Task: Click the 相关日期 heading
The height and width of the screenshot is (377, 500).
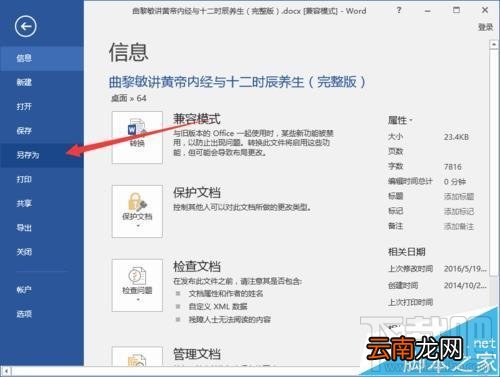Action: click(x=407, y=252)
